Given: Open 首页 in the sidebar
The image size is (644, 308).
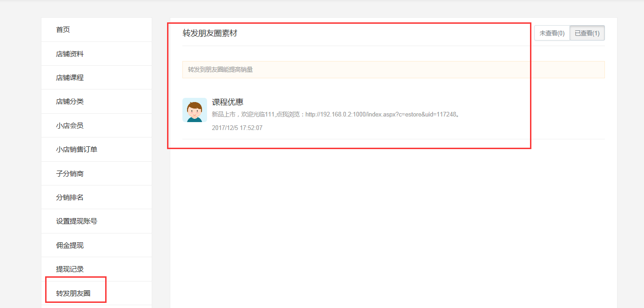Looking at the screenshot, I should click(x=96, y=30).
